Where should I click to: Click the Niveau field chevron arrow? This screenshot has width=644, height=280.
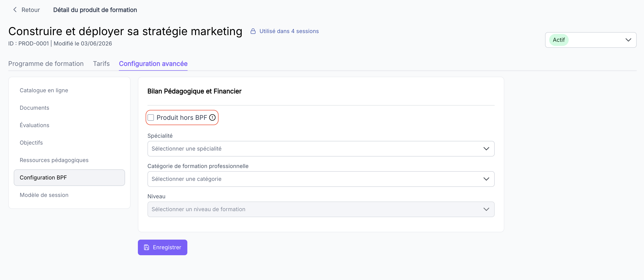tap(486, 209)
